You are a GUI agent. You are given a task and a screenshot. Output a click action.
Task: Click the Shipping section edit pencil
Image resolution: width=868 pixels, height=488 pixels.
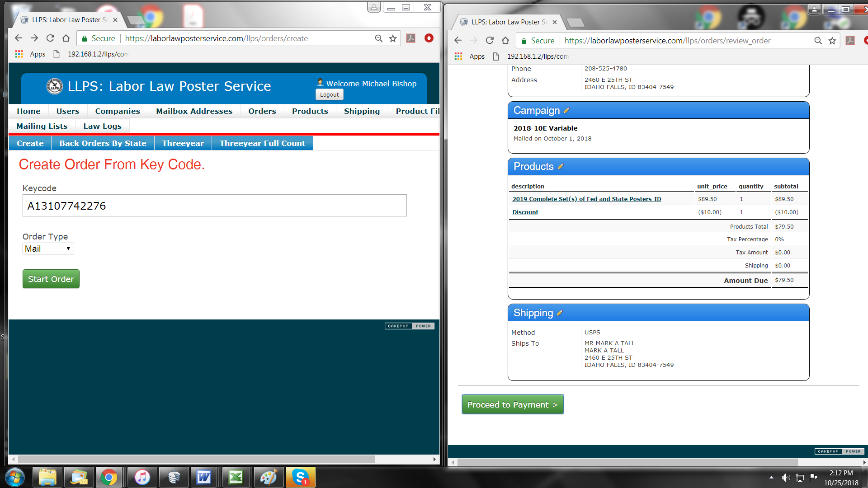[x=560, y=313]
